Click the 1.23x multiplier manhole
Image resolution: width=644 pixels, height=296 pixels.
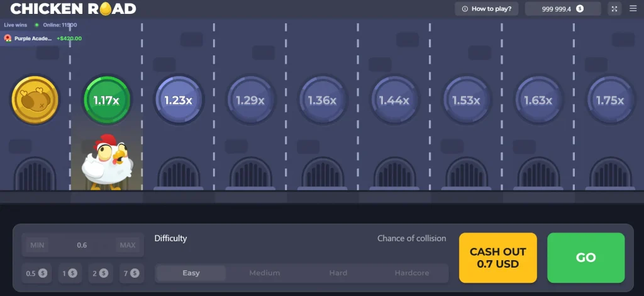pos(179,100)
